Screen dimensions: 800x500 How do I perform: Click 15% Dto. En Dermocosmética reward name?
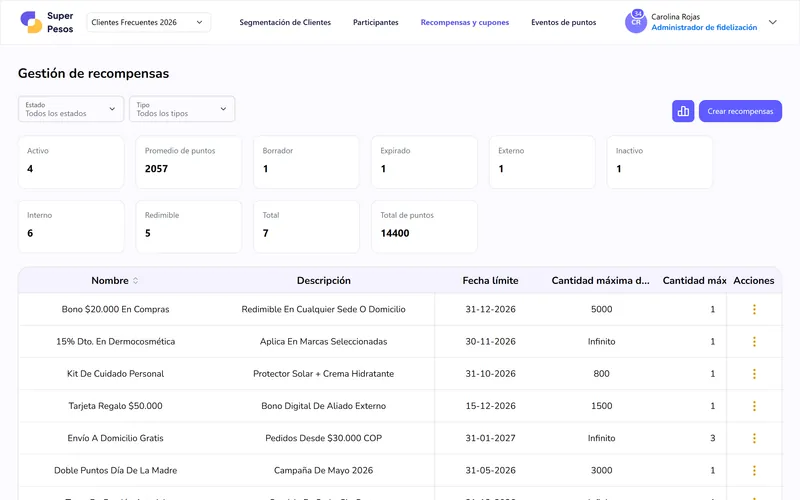(x=115, y=341)
